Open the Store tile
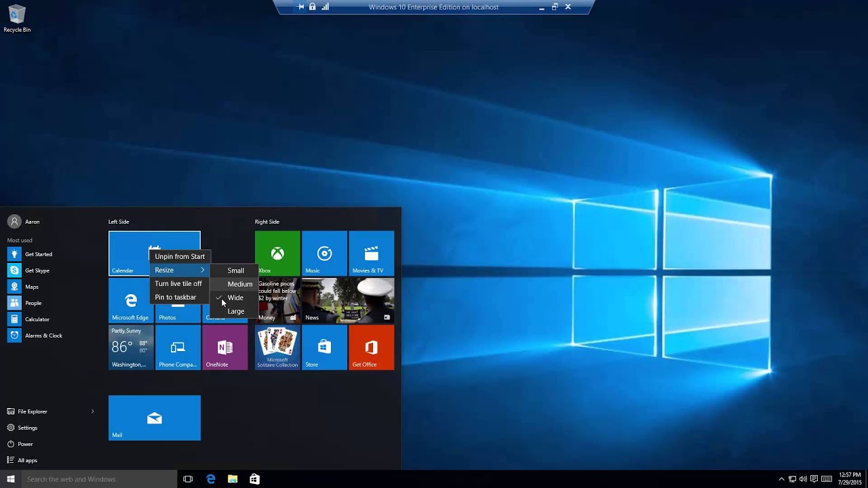Image resolution: width=868 pixels, height=488 pixels. point(324,347)
